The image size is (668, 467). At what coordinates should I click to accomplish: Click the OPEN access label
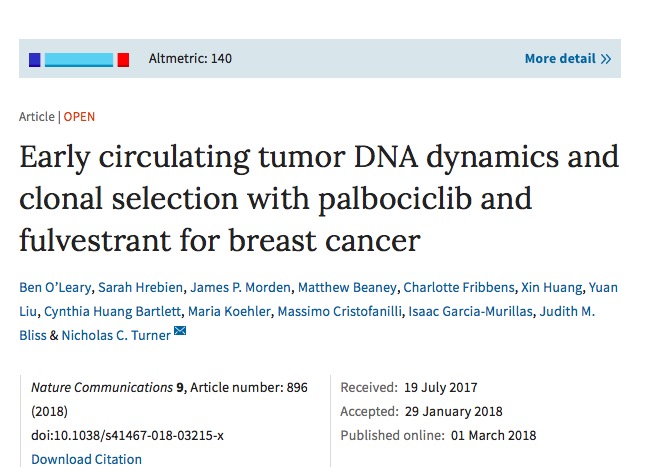click(x=79, y=117)
